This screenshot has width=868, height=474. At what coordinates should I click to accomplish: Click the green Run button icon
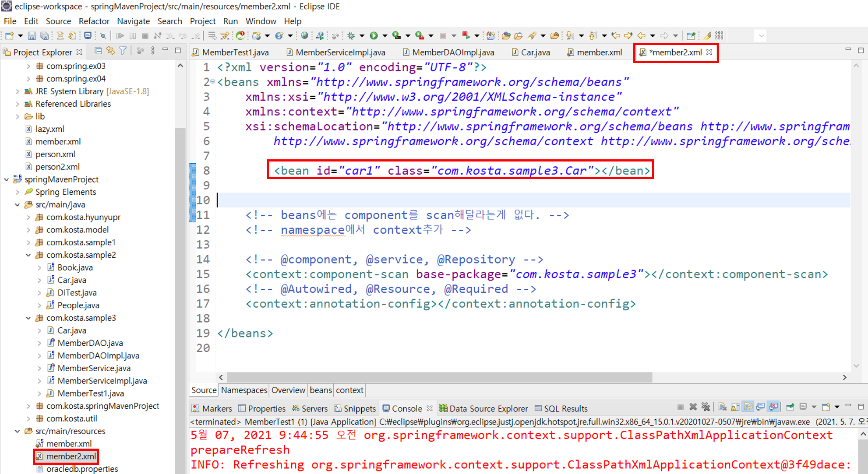point(374,36)
